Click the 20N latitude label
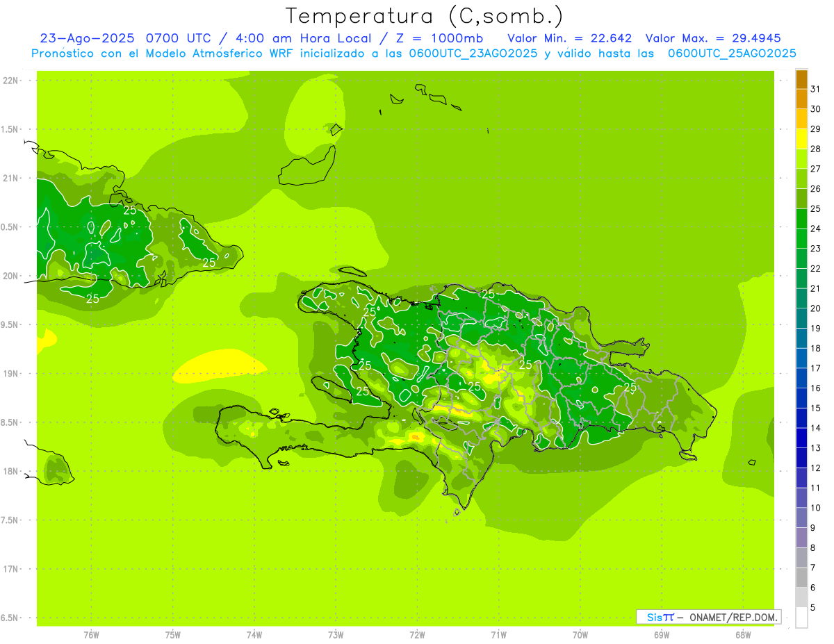Screen dimensions: 834x644 (x=10, y=276)
